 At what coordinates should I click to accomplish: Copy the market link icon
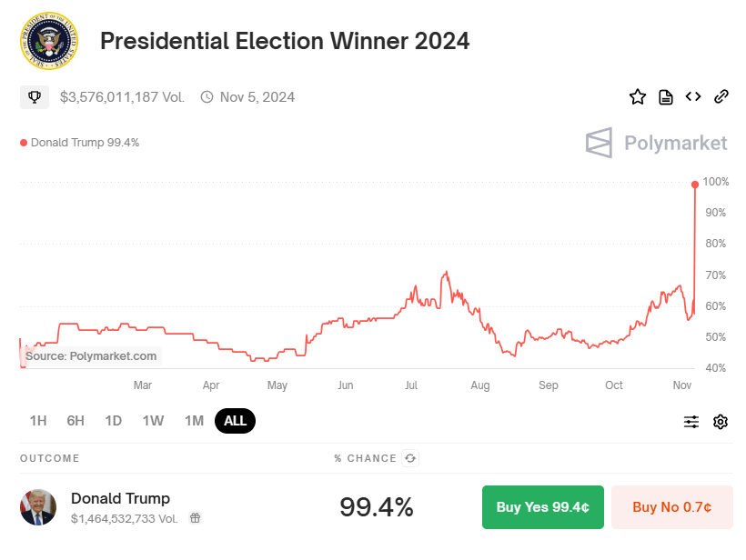(721, 96)
